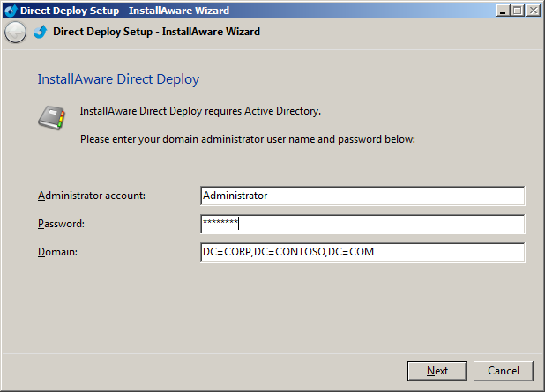Image resolution: width=545 pixels, height=392 pixels.
Task: Click the blue InstallAware logo beside the wizard header
Action: (x=41, y=32)
